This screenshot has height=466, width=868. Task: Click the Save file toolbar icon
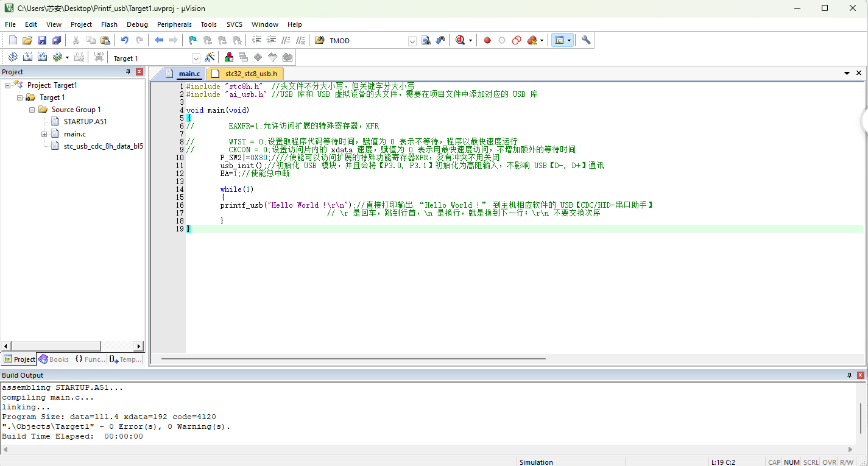42,40
